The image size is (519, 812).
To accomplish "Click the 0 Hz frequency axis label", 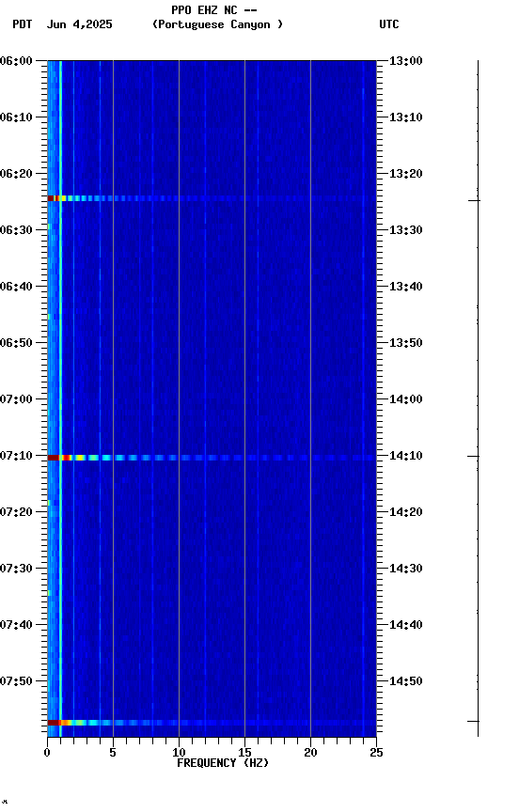I will [47, 753].
